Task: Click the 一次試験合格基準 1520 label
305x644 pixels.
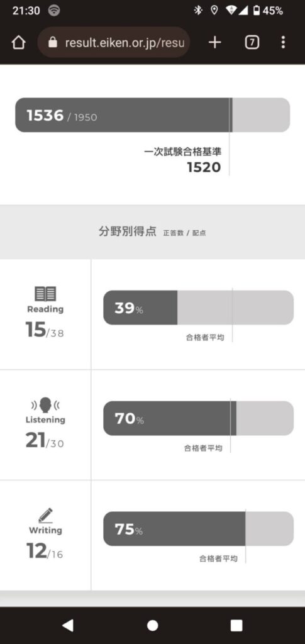Action: [182, 160]
